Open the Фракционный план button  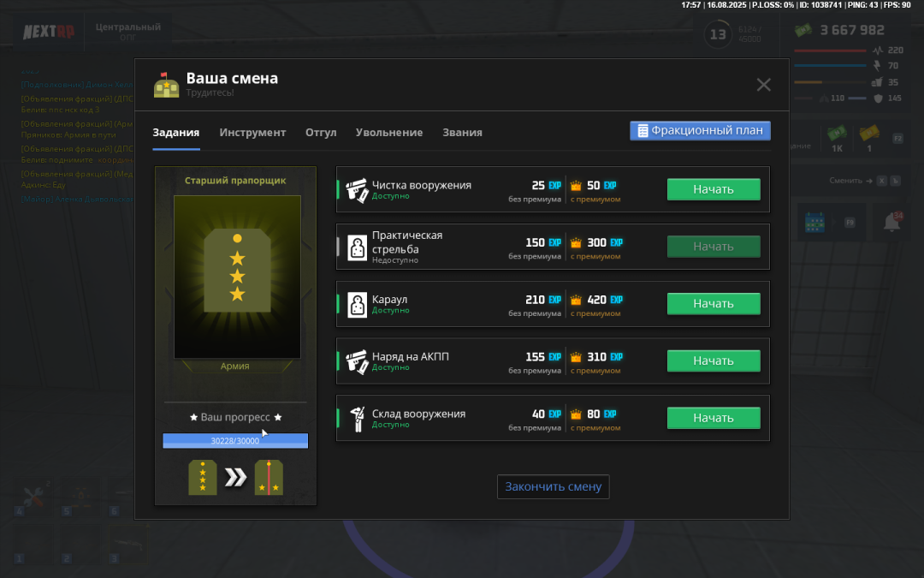pos(700,131)
